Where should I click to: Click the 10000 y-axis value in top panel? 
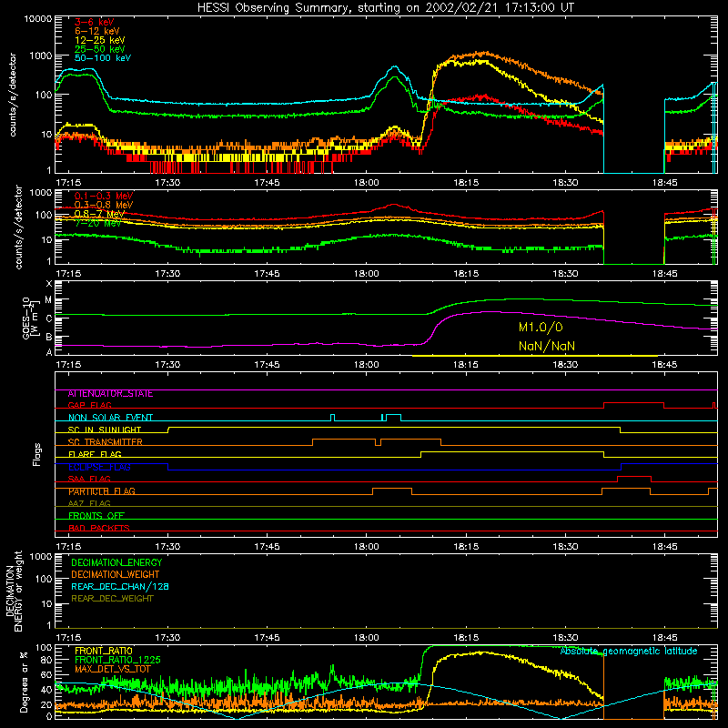[38, 19]
